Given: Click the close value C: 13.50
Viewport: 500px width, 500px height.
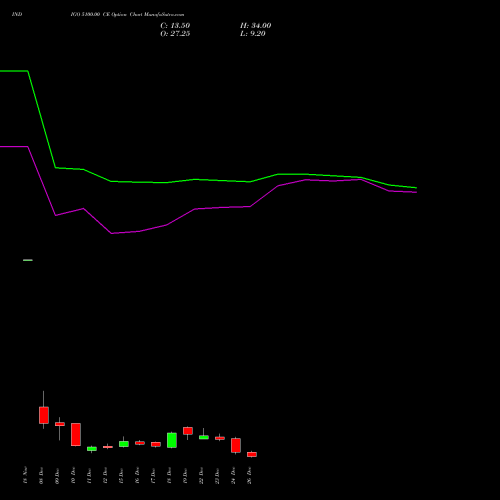Looking at the screenshot, I should tap(175, 26).
